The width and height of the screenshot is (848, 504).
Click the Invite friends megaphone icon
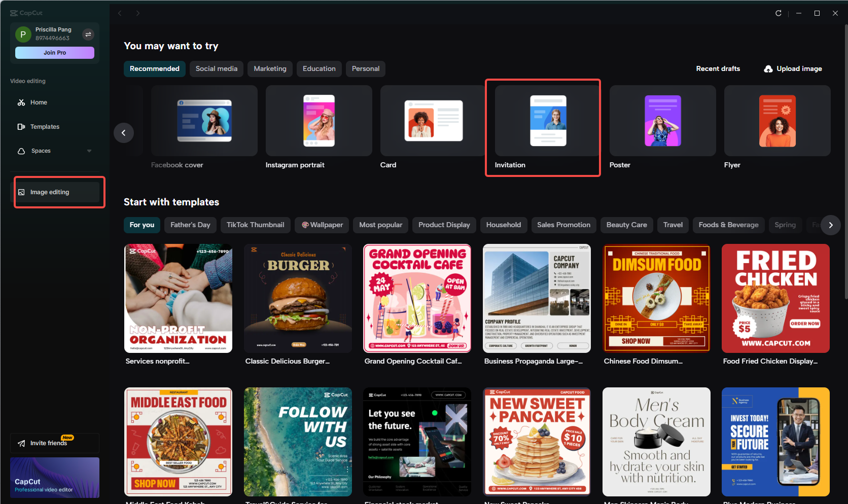(x=21, y=443)
